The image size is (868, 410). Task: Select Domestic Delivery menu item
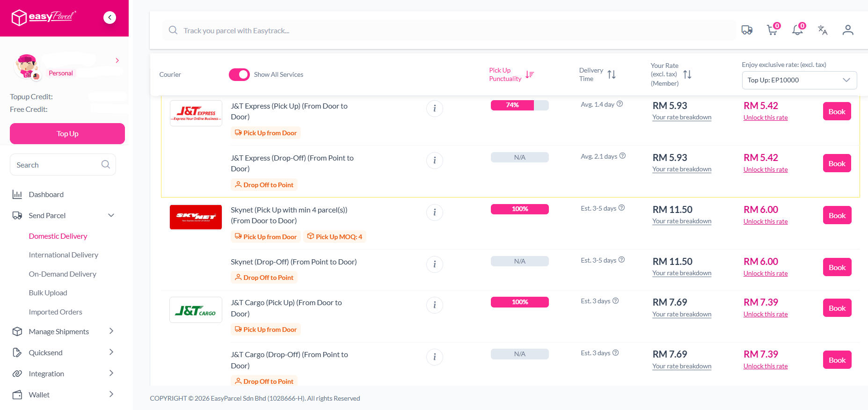point(58,236)
